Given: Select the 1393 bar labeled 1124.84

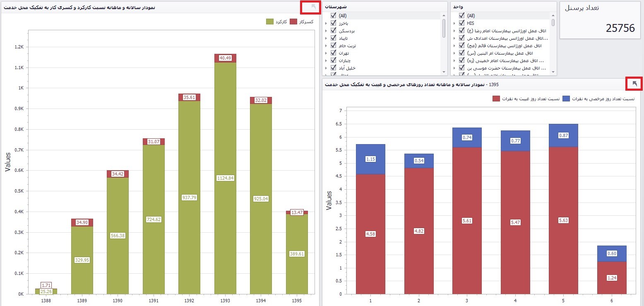Looking at the screenshot, I should (225, 178).
